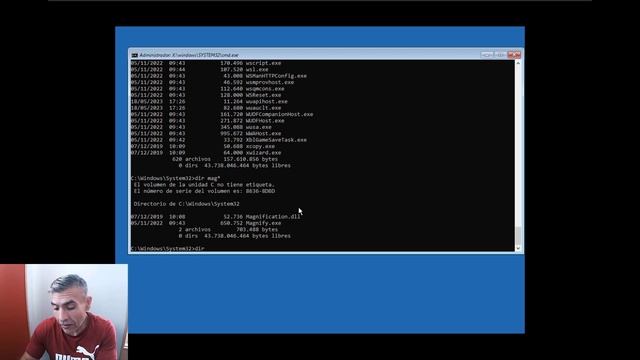Click the cmd window title text
The width and height of the screenshot is (640, 360).
click(x=189, y=55)
